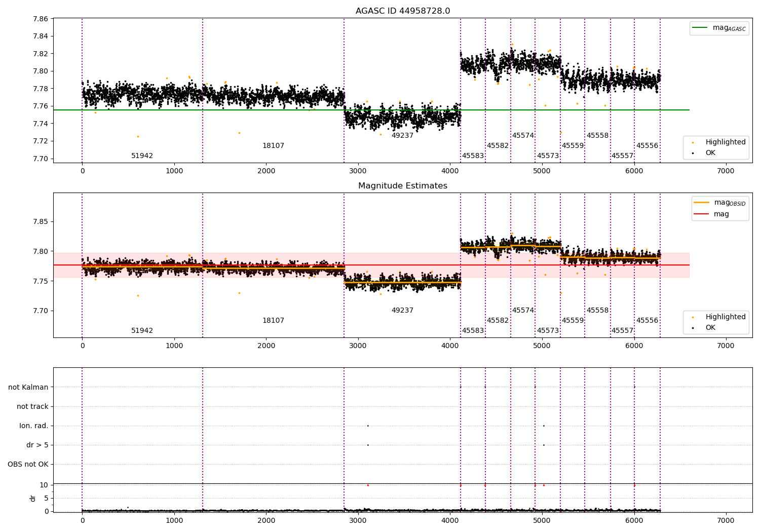This screenshot has height=532, width=760.
Task: Select red 'mag' line sample in middle legend
Action: [702, 214]
